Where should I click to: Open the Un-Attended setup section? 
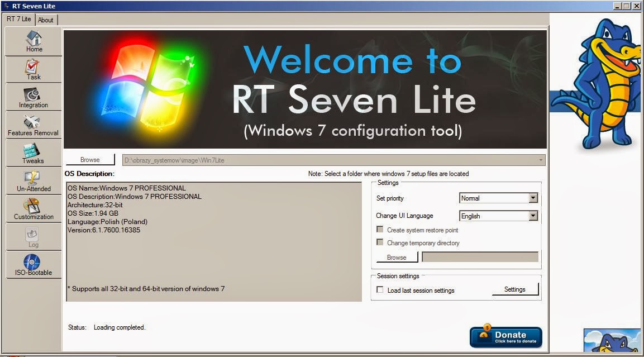34,181
